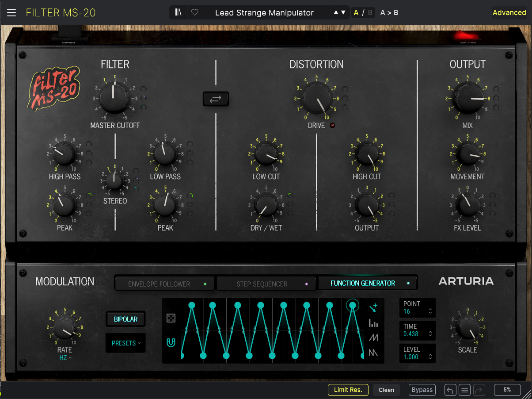
Task: Open the preset library browser
Action: (179, 13)
